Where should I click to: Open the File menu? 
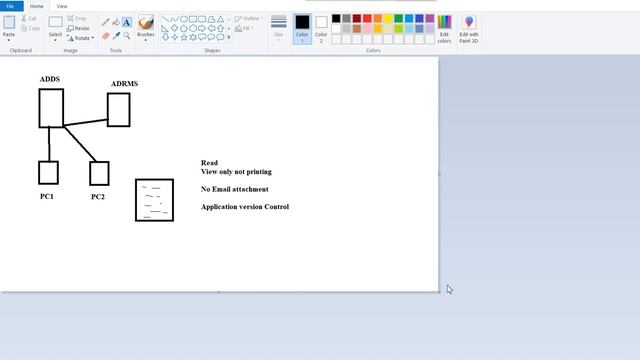[10, 6]
